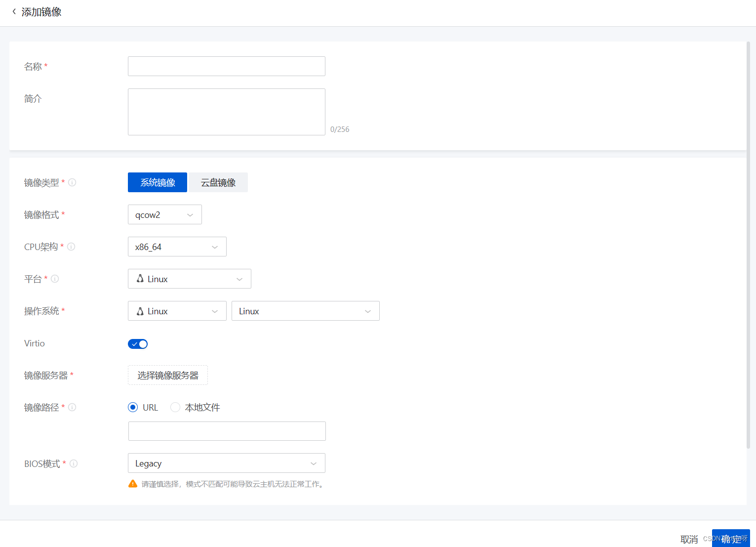
Task: Click the 名称 input field
Action: [x=226, y=66]
